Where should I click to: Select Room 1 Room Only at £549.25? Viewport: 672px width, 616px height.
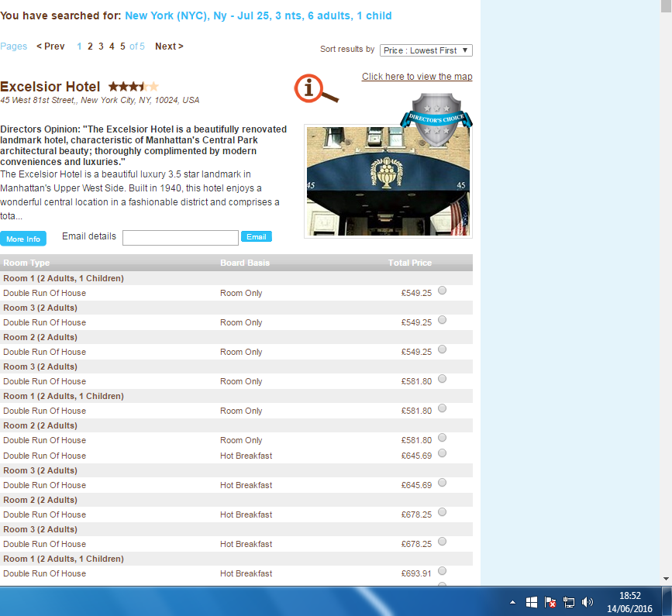point(443,291)
